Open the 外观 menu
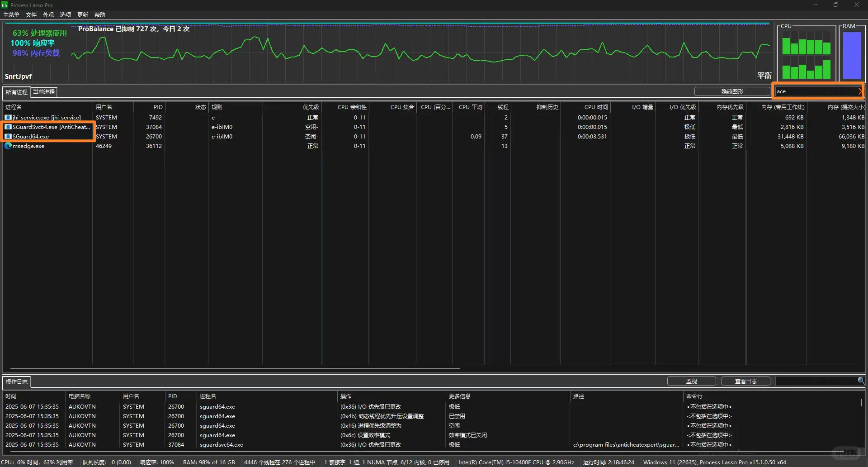This screenshot has height=467, width=868. click(48, 15)
